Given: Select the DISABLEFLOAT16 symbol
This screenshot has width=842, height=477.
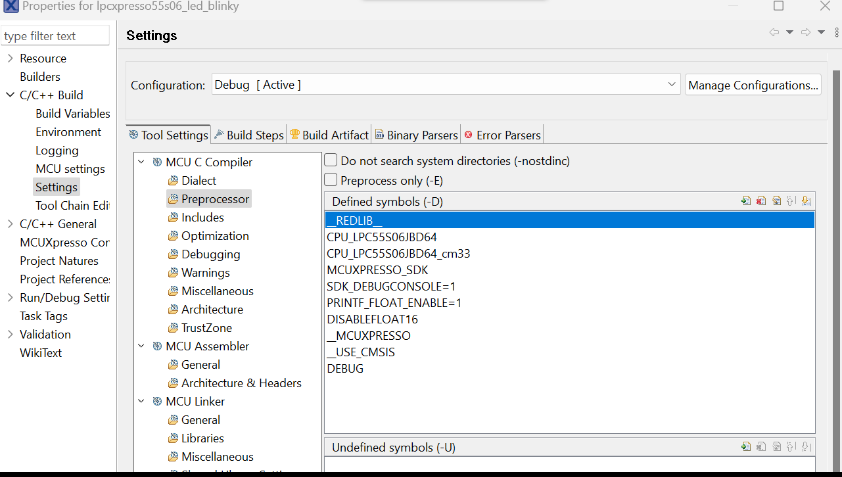Looking at the screenshot, I should (x=372, y=320).
